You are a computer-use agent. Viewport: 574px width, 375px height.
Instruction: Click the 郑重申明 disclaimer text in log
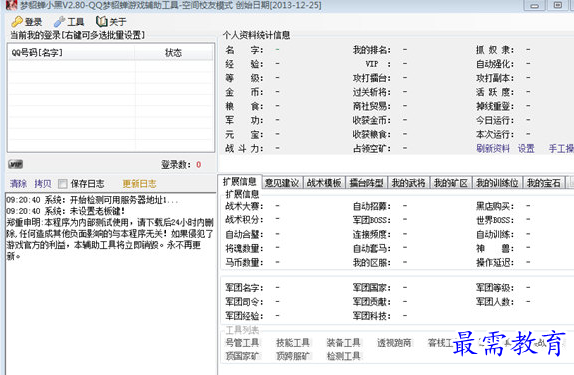point(110,239)
